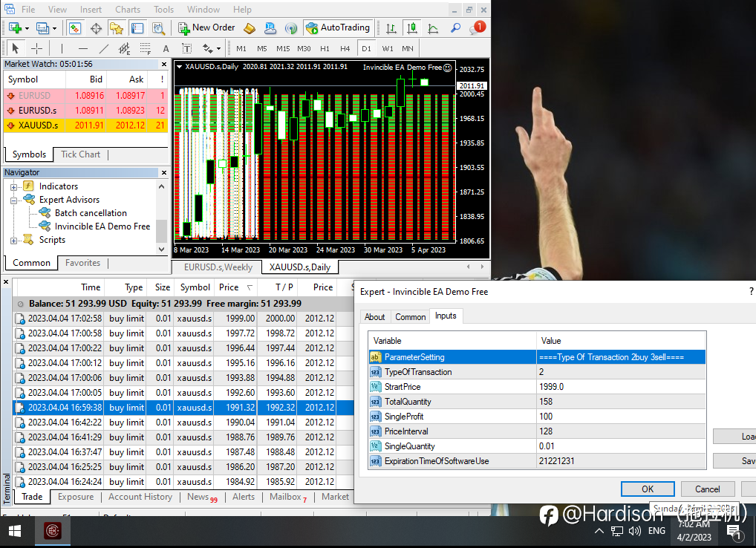Open the Strategy Tester icon
756x548 pixels.
[x=158, y=28]
